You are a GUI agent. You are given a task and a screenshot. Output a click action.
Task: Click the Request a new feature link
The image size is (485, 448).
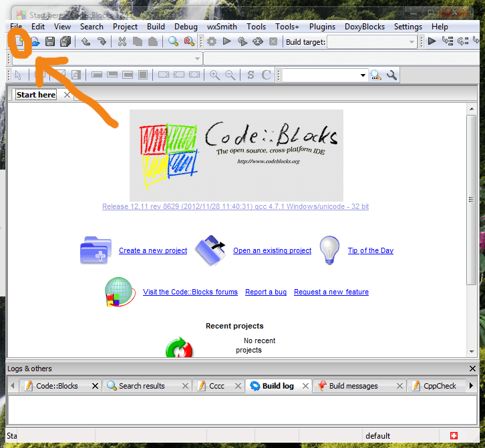click(x=331, y=292)
